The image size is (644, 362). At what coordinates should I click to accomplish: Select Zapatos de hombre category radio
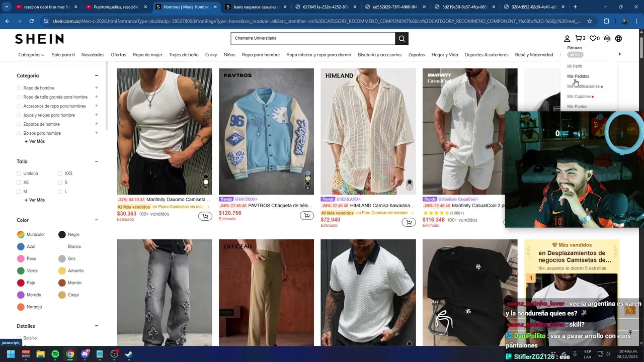19,124
